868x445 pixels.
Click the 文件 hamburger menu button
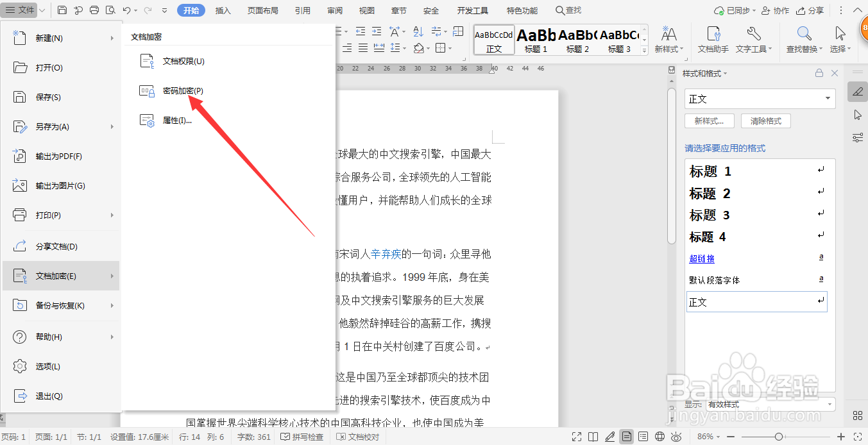[x=20, y=10]
